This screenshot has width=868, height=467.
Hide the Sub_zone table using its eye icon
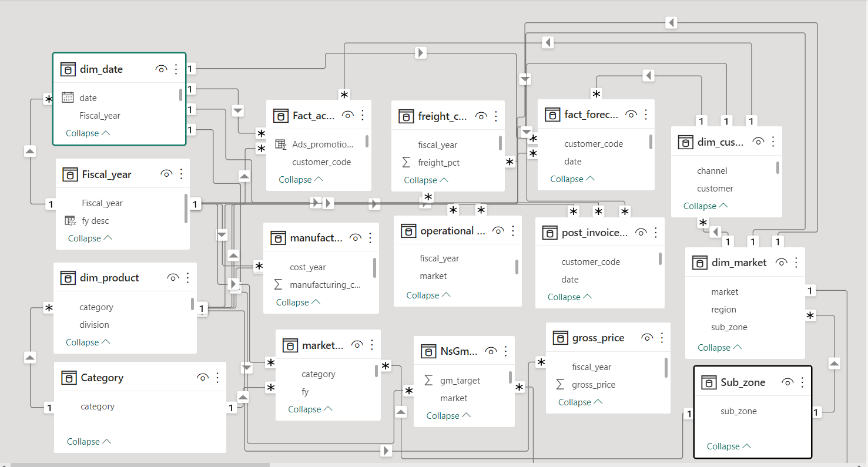787,381
